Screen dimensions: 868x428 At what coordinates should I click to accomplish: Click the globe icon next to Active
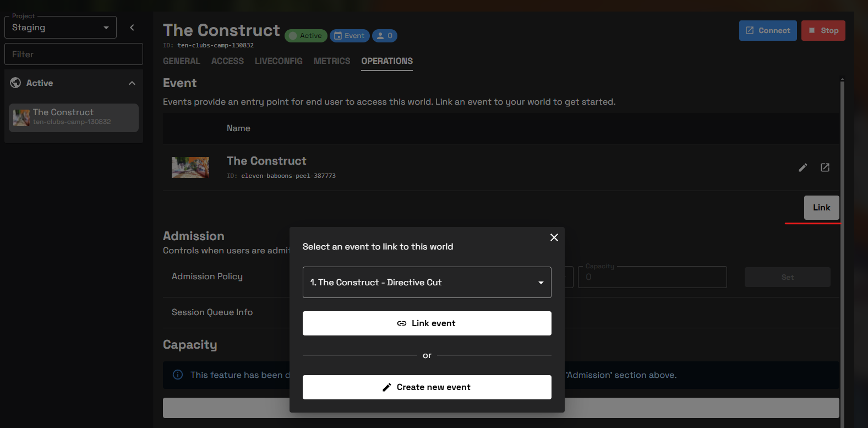[15, 83]
